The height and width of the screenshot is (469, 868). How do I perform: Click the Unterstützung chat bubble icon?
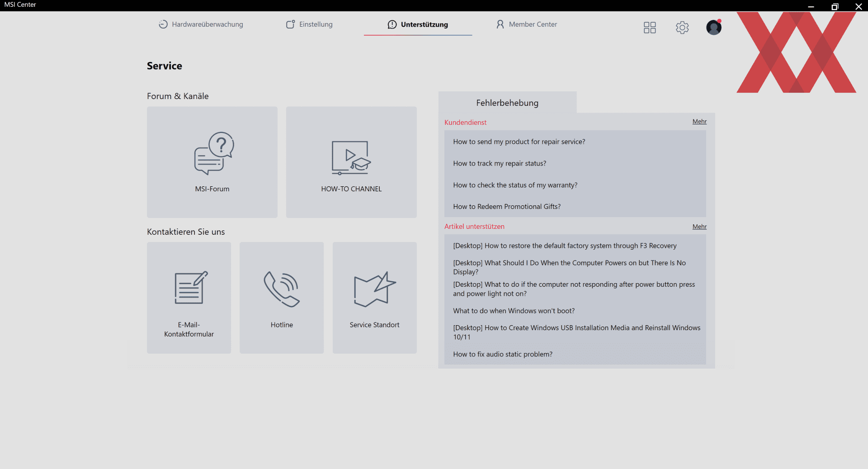[392, 24]
